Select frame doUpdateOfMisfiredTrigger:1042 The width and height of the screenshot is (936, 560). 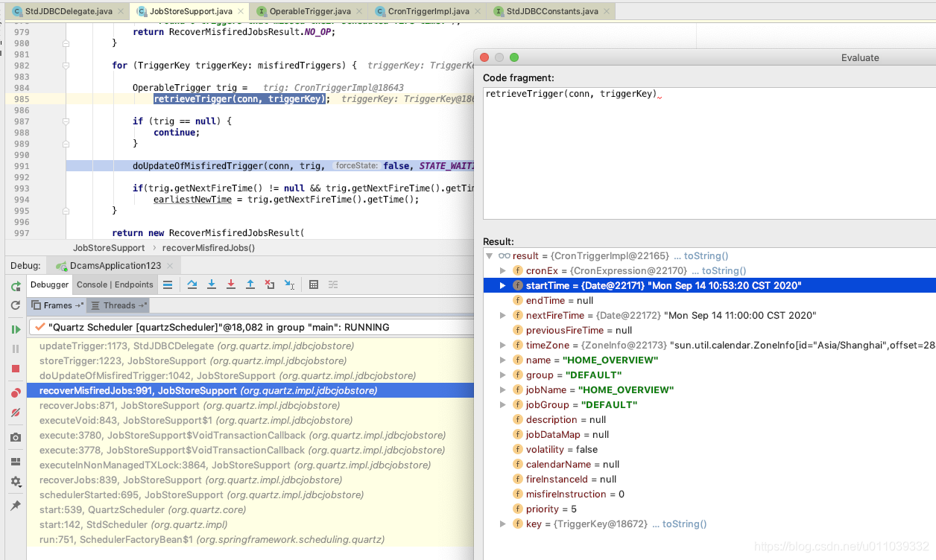250,375
